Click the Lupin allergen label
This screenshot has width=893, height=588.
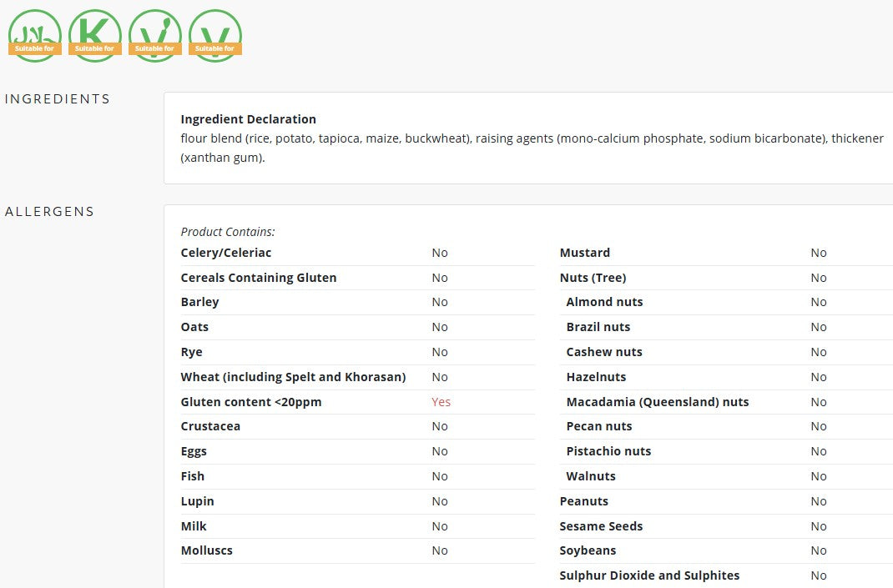click(198, 501)
